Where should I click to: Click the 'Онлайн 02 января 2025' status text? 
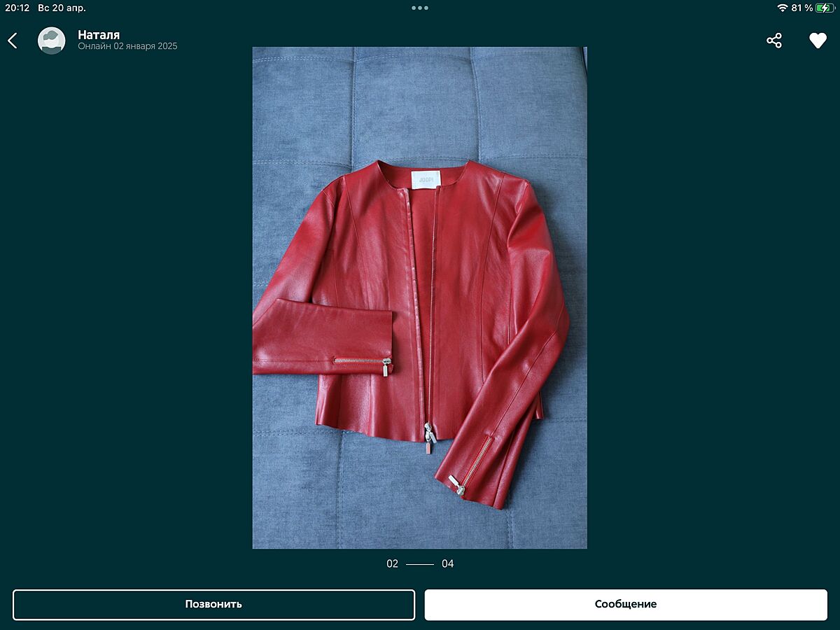tap(127, 47)
